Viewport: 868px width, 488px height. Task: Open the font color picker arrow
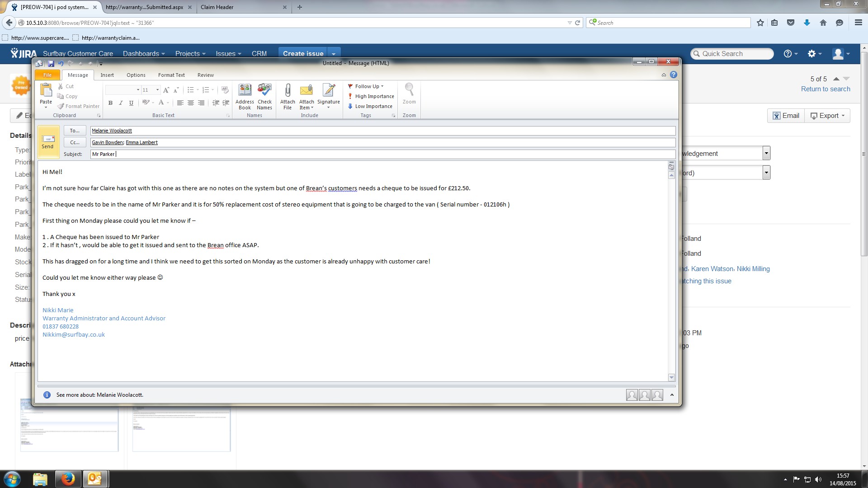[168, 103]
